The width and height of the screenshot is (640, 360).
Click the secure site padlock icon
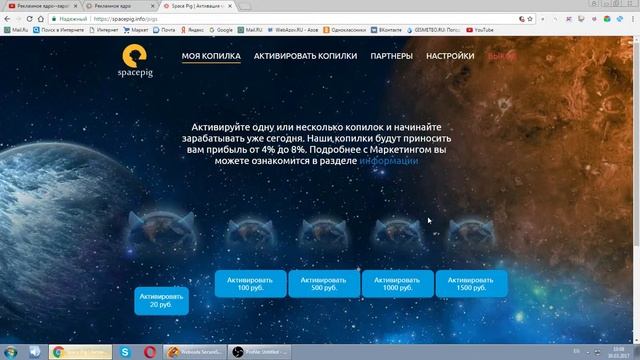[53, 19]
